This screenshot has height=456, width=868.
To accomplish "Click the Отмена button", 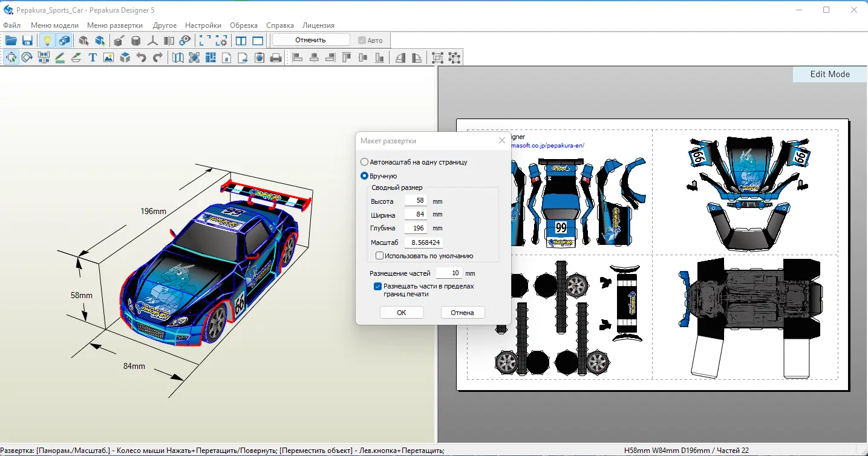I will 463,313.
